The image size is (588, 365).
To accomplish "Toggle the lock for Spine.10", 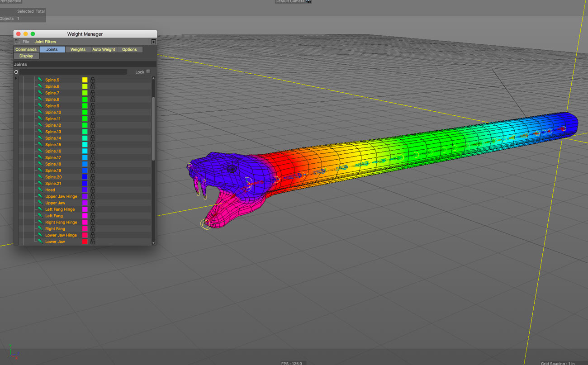I will click(x=93, y=112).
